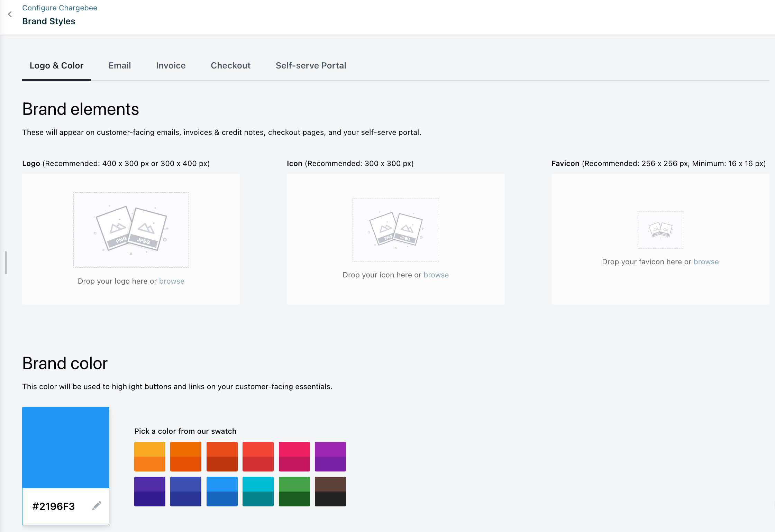The image size is (775, 532).
Task: Select the Self-serve Portal tab
Action: coord(311,66)
